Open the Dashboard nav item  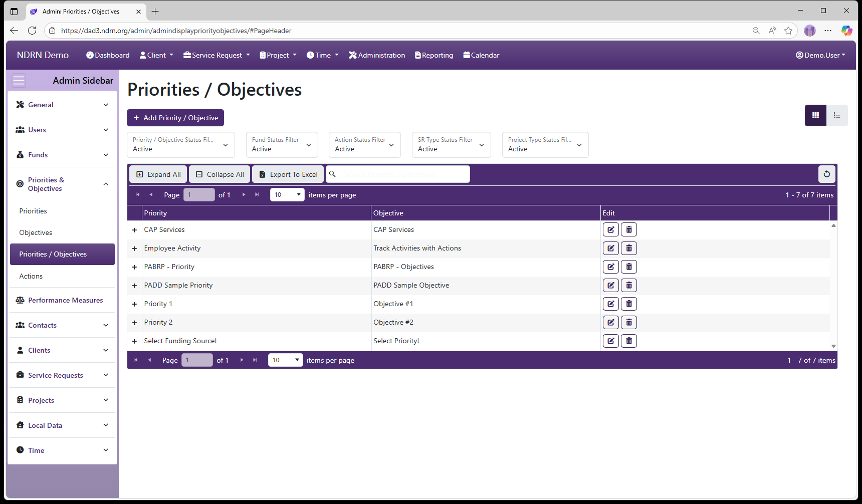[x=108, y=55]
